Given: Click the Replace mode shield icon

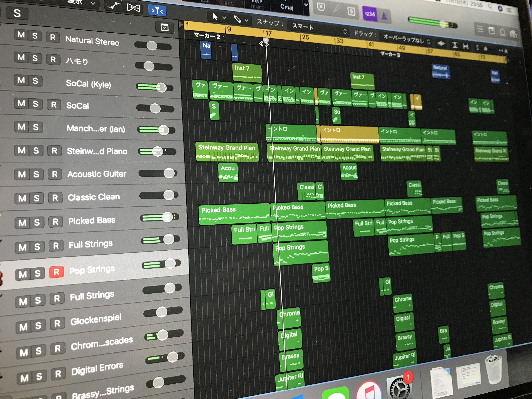Looking at the screenshot, I should point(321,7).
